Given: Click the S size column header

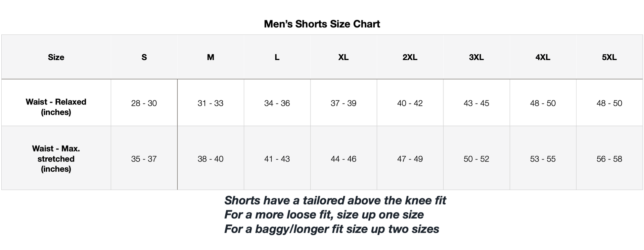Looking at the screenshot, I should click(x=144, y=57).
